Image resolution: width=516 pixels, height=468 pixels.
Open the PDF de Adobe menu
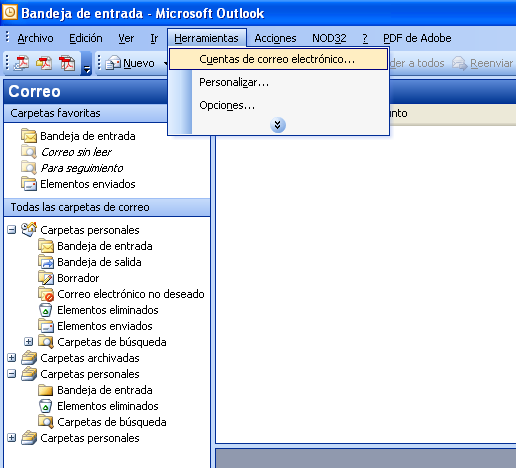(417, 38)
